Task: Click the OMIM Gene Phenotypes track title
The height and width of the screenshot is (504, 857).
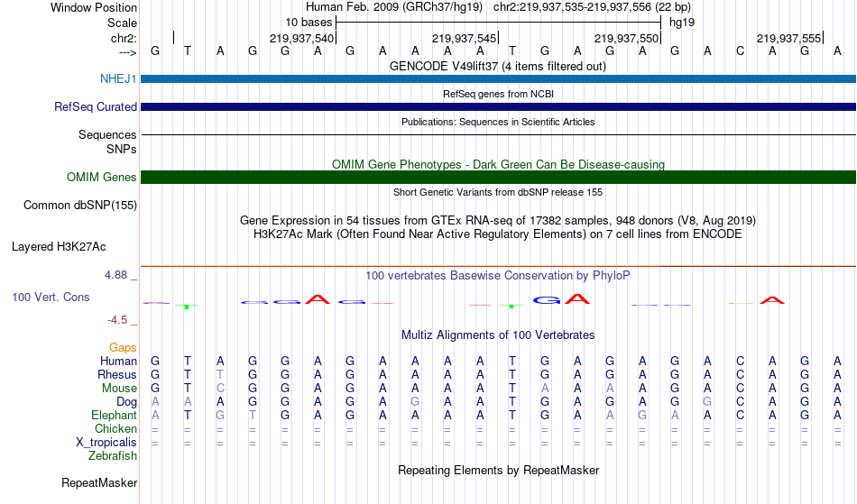Action: 499,164
